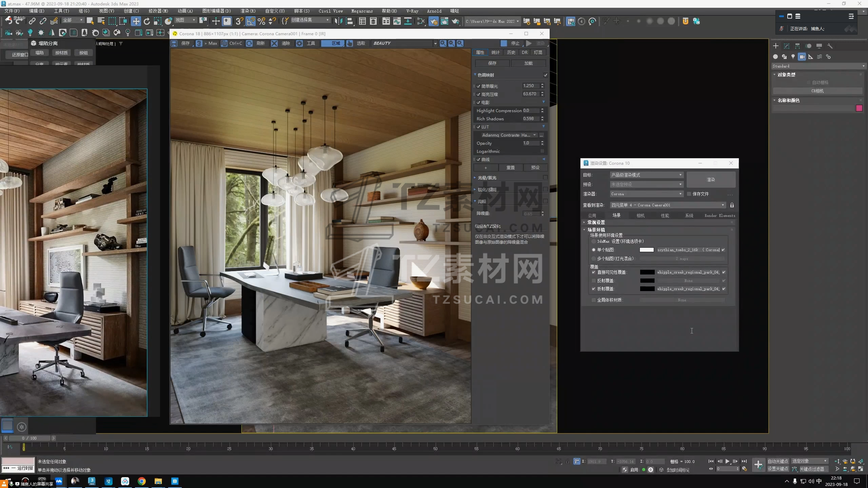Click the pink object color swatch
This screenshot has height=488, width=868.
pos(859,108)
